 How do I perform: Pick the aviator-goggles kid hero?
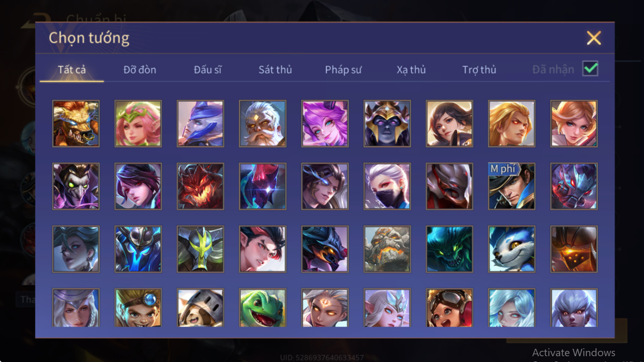pyautogui.click(x=449, y=308)
